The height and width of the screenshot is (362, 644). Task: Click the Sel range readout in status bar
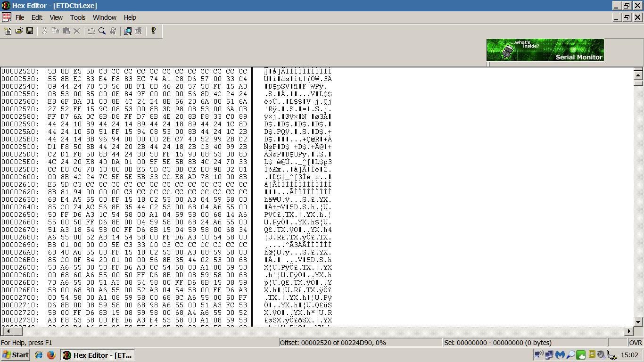click(525, 343)
